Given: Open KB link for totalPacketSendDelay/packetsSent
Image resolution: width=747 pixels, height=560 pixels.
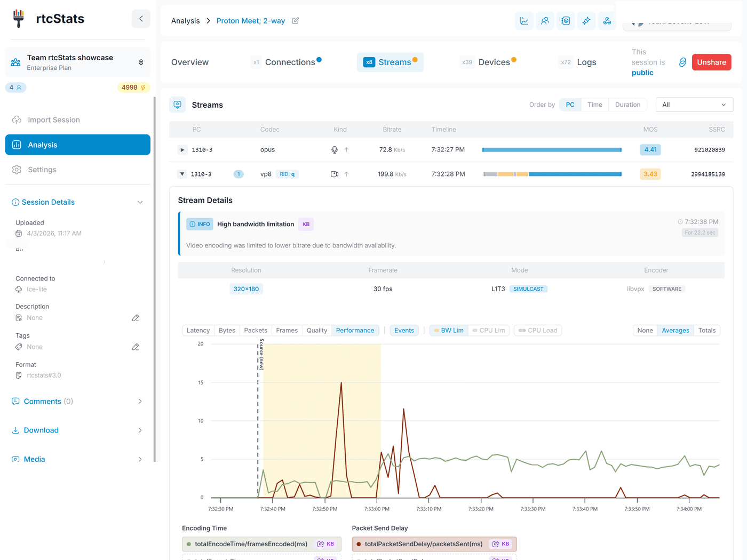Looking at the screenshot, I should [x=500, y=544].
